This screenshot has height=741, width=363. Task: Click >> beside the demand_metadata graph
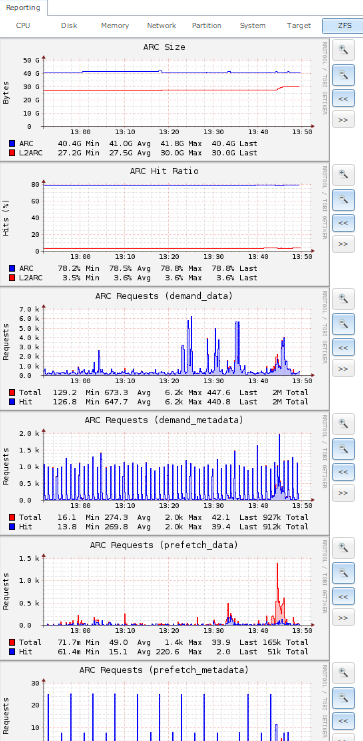coord(343,493)
